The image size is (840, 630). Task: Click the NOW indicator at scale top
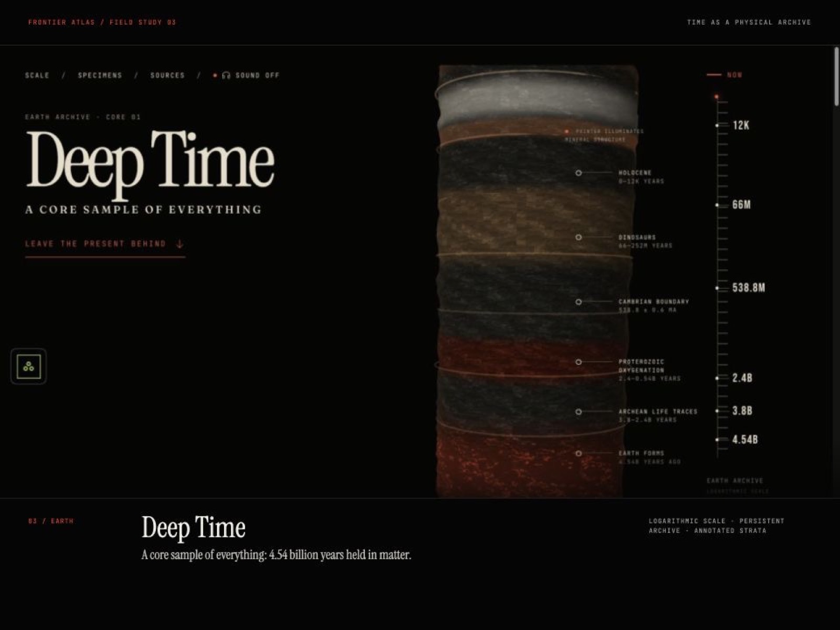pyautogui.click(x=725, y=75)
